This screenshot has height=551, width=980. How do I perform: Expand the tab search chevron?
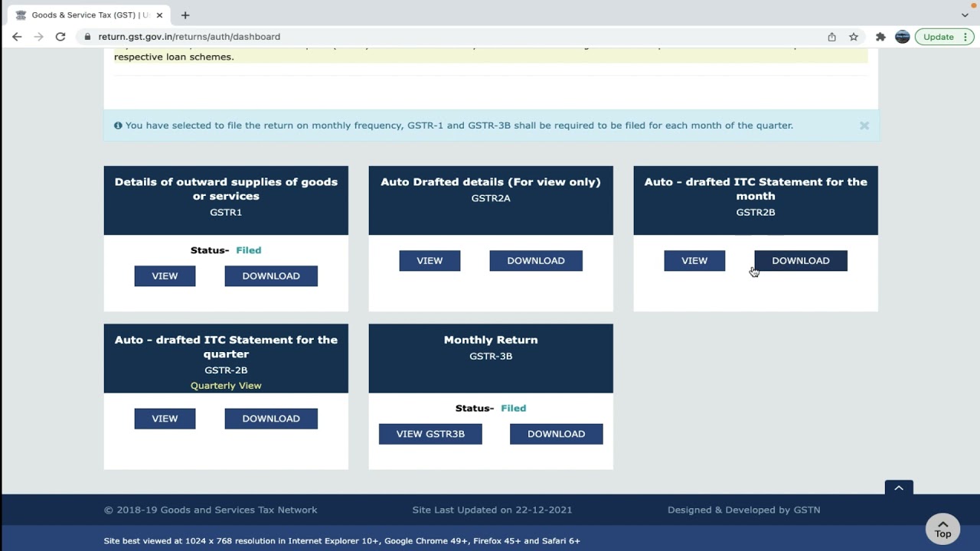pos(965,15)
